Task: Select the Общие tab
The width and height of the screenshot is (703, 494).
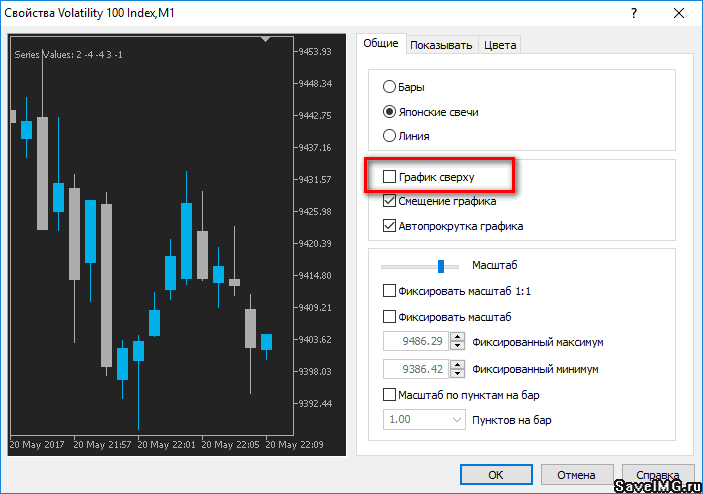Action: tap(380, 44)
